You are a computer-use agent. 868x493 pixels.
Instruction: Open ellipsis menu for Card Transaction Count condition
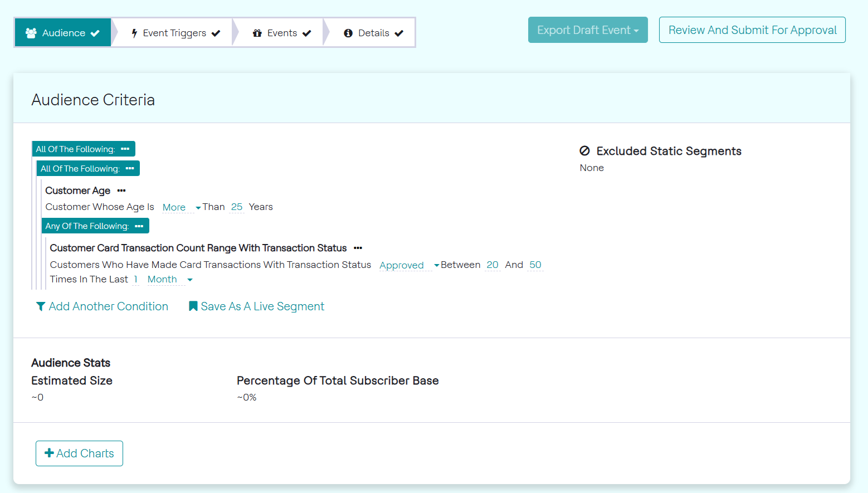pyautogui.click(x=358, y=248)
